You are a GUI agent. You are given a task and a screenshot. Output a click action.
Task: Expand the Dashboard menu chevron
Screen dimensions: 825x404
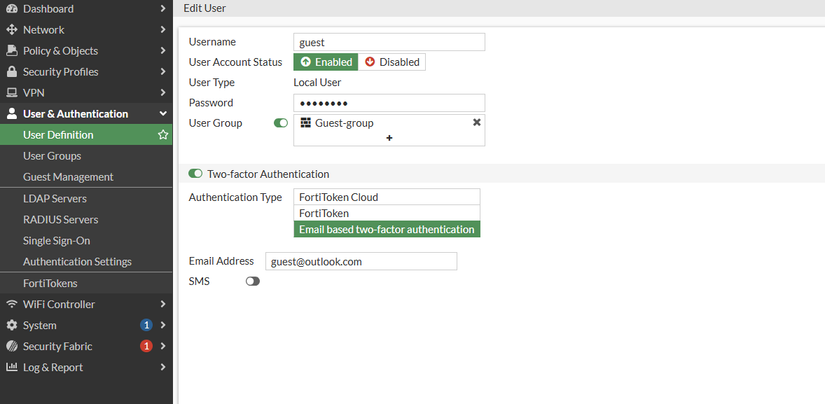click(x=163, y=9)
